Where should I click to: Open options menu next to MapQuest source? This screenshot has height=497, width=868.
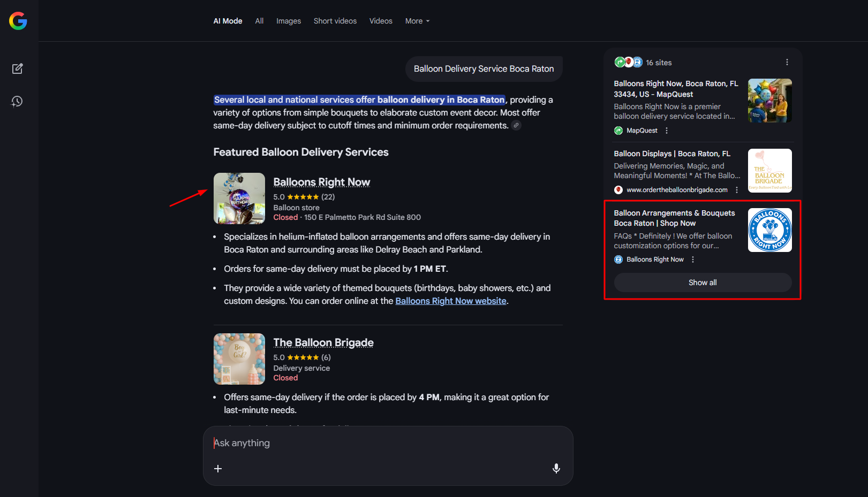[666, 131]
